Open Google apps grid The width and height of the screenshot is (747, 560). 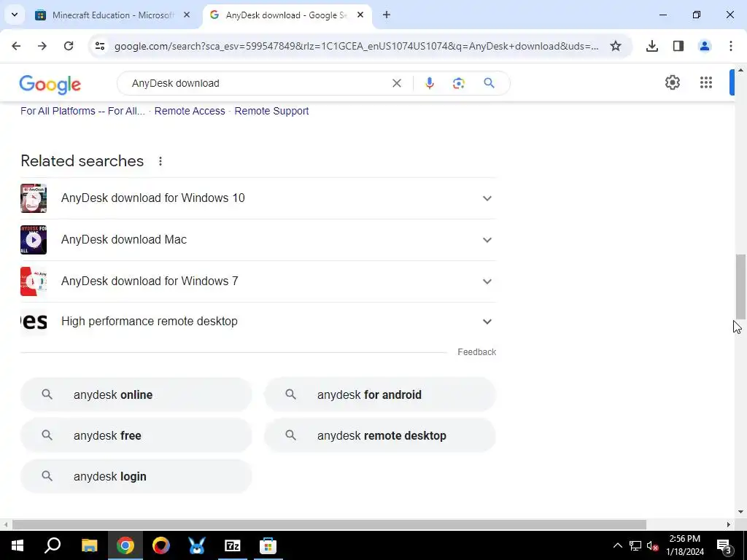(x=706, y=82)
